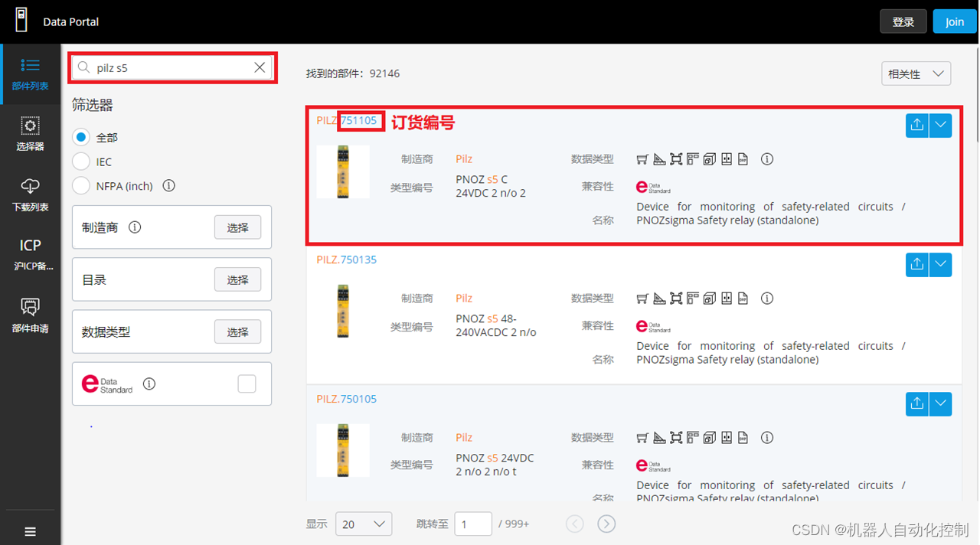The width and height of the screenshot is (980, 545).
Task: Click the shopping cart data icon for PILZ.751105
Action: [642, 159]
